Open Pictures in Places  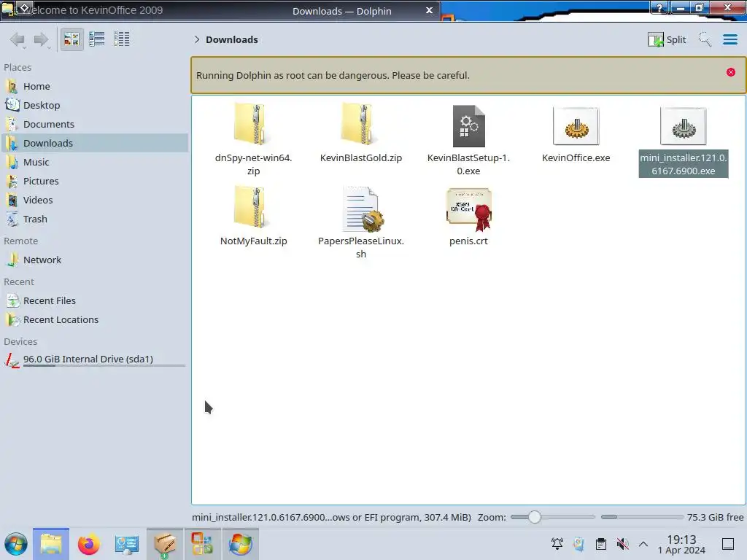pyautogui.click(x=94, y=182)
